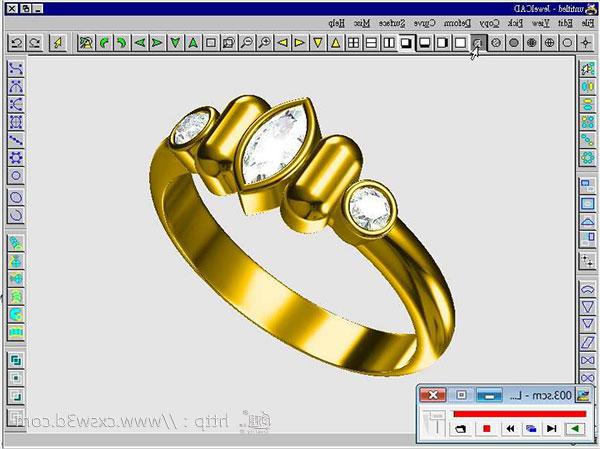
Task: Click the top icon in the left toolbar
Action: click(16, 69)
